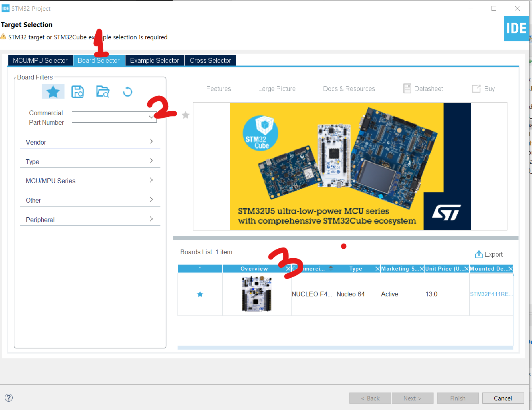Screen dimensions: 532x410
Task: Click the Export icon above the boards table
Action: (x=478, y=254)
